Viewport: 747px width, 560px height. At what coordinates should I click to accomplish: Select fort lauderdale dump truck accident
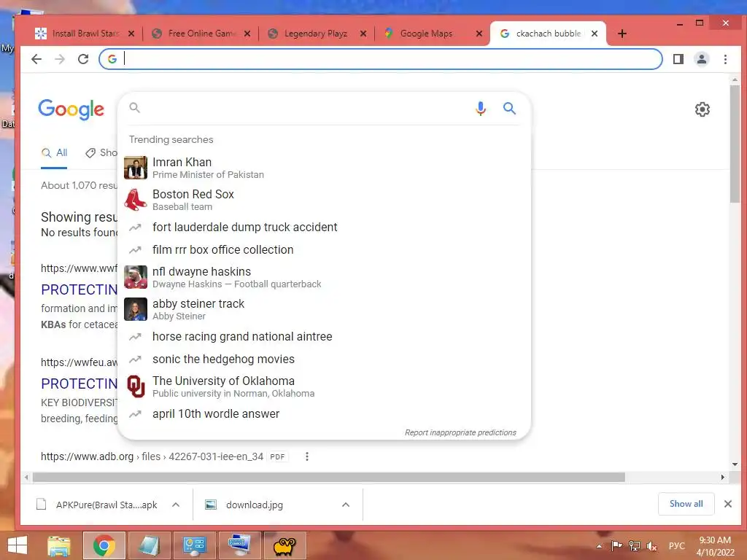(324, 227)
